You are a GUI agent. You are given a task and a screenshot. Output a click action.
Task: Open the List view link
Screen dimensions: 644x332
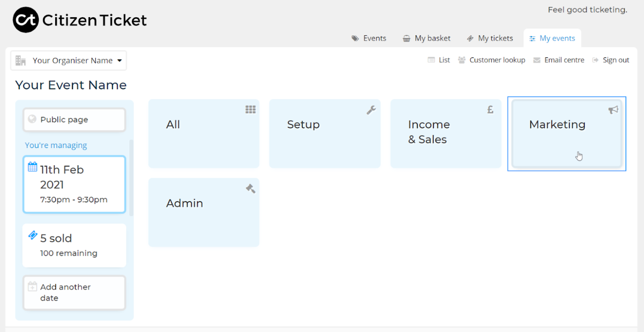coord(439,60)
